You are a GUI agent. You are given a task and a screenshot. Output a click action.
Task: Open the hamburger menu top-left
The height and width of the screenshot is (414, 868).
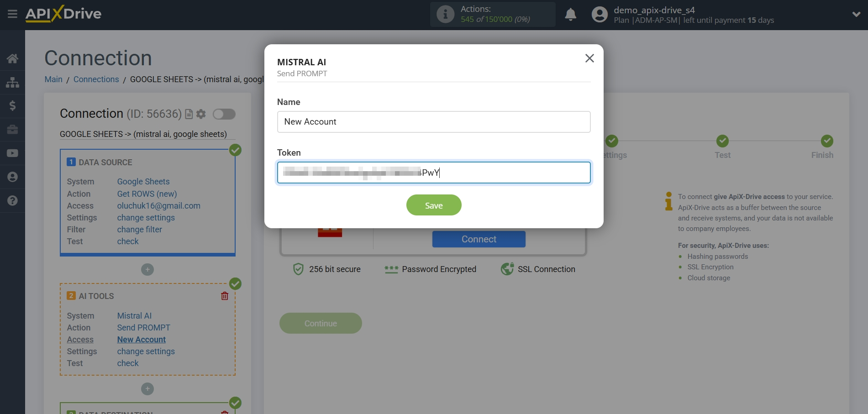(12, 14)
